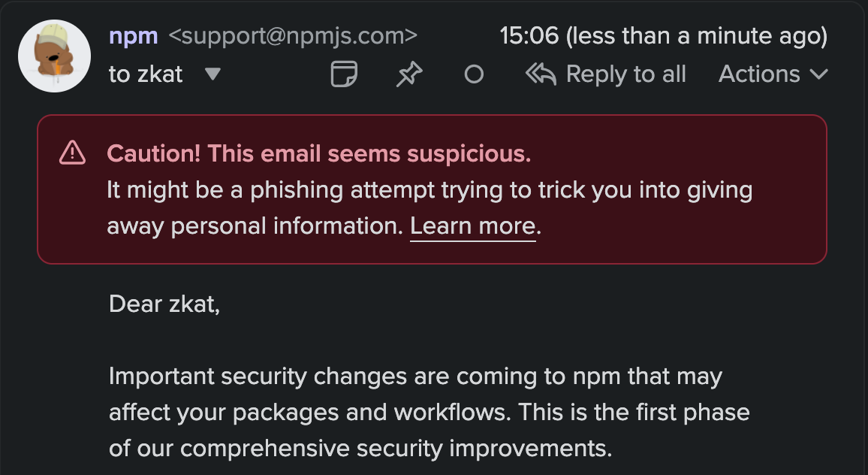Click the "Caution! This email seems suspicious." heading

tap(319, 153)
